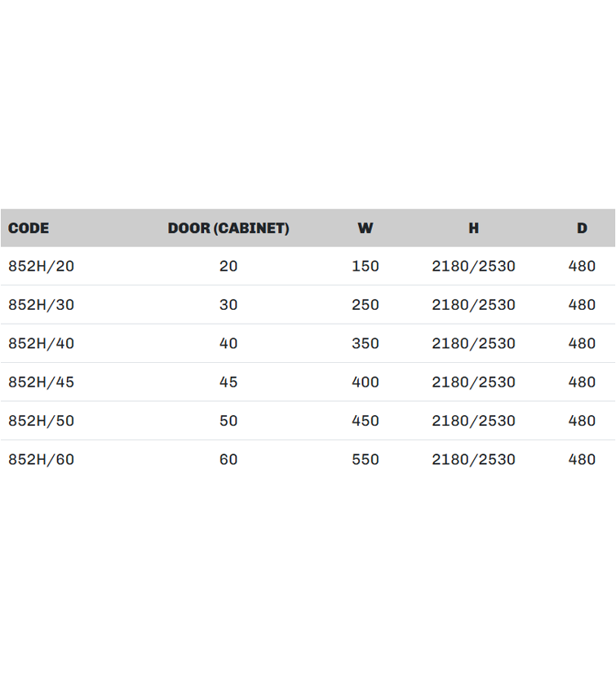616x685 pixels.
Task: Click the width value 550
Action: [366, 459]
